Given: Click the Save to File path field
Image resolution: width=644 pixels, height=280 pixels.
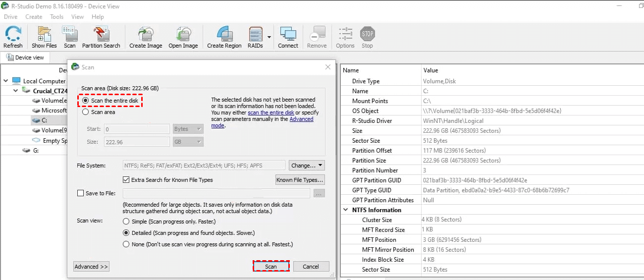Looking at the screenshot, I should click(x=216, y=193).
